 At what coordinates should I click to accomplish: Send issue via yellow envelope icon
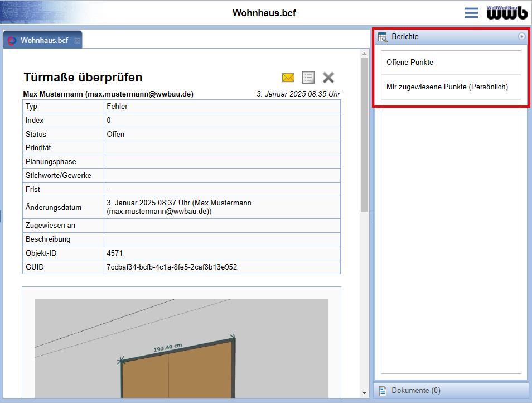[x=288, y=78]
